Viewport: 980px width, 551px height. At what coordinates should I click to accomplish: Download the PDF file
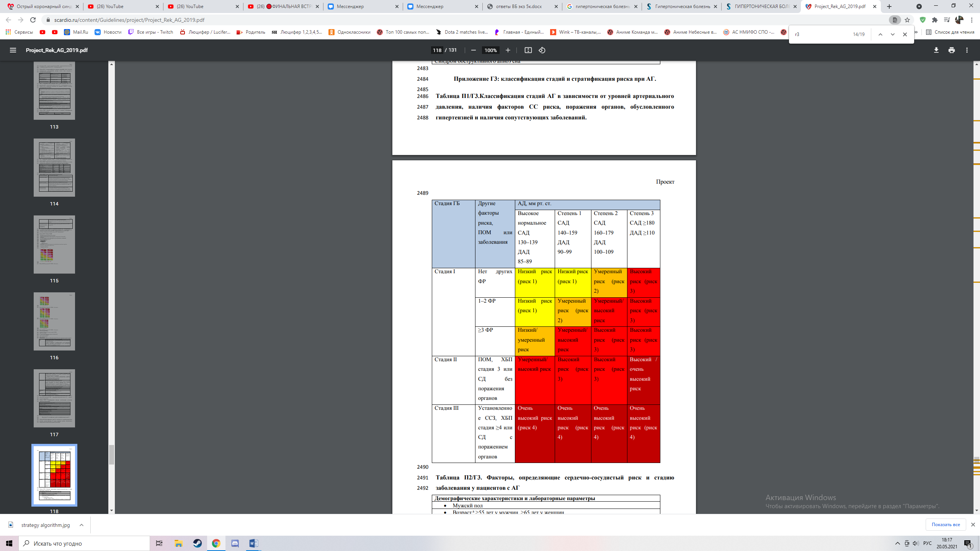[x=936, y=50]
